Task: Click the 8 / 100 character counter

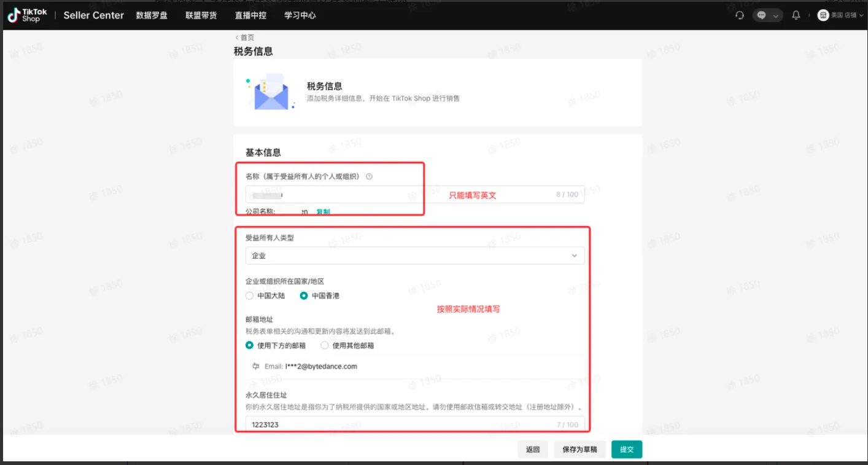Action: coord(568,194)
